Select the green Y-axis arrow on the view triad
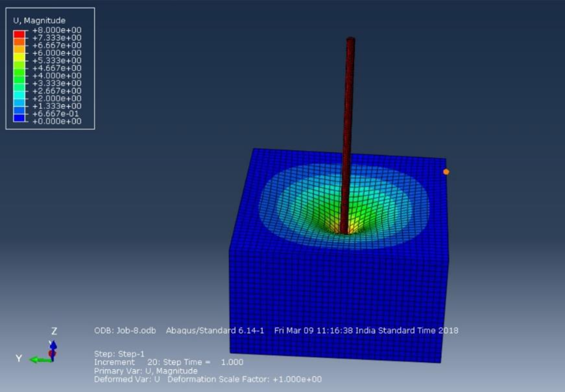 pos(40,359)
